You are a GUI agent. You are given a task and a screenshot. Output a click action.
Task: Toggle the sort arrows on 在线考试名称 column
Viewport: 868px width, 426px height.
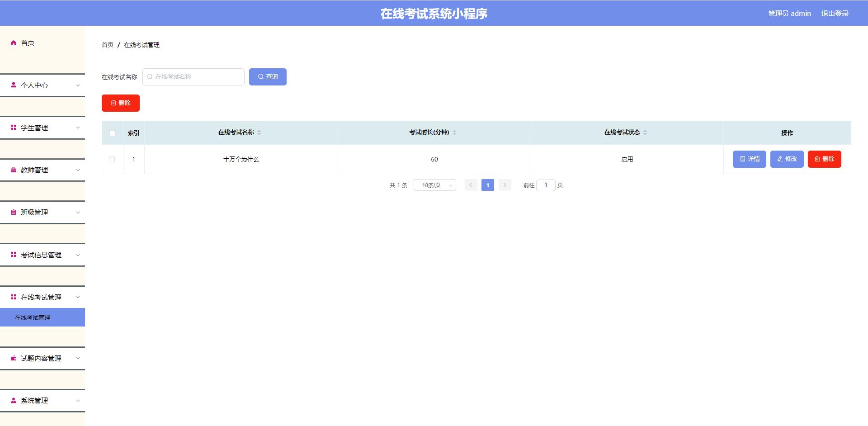click(259, 133)
